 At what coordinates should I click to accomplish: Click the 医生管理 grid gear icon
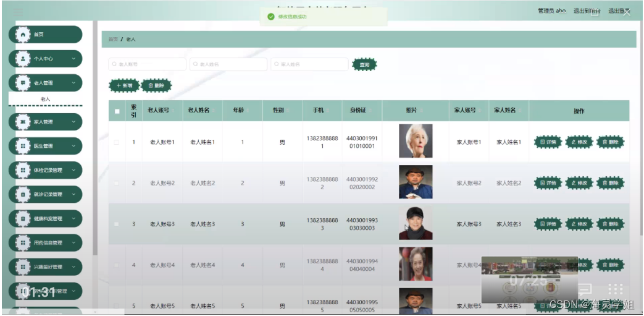tap(23, 146)
